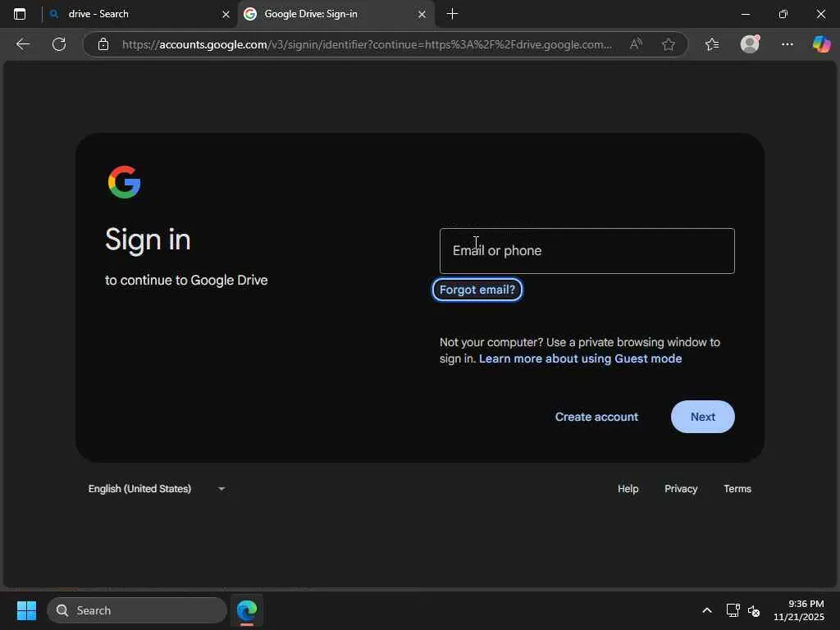Show hidden system tray icons chevron
The image size is (840, 630).
pyautogui.click(x=707, y=610)
